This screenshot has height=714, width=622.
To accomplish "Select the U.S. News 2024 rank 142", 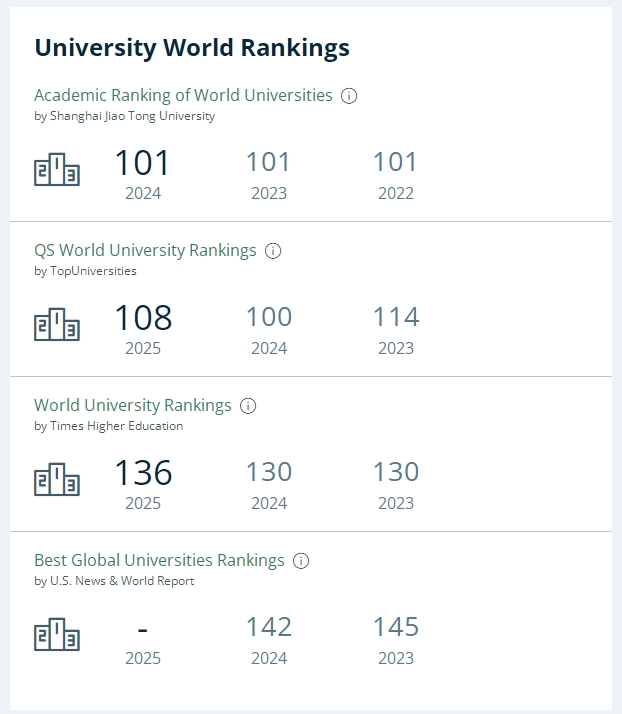I will [x=269, y=627].
